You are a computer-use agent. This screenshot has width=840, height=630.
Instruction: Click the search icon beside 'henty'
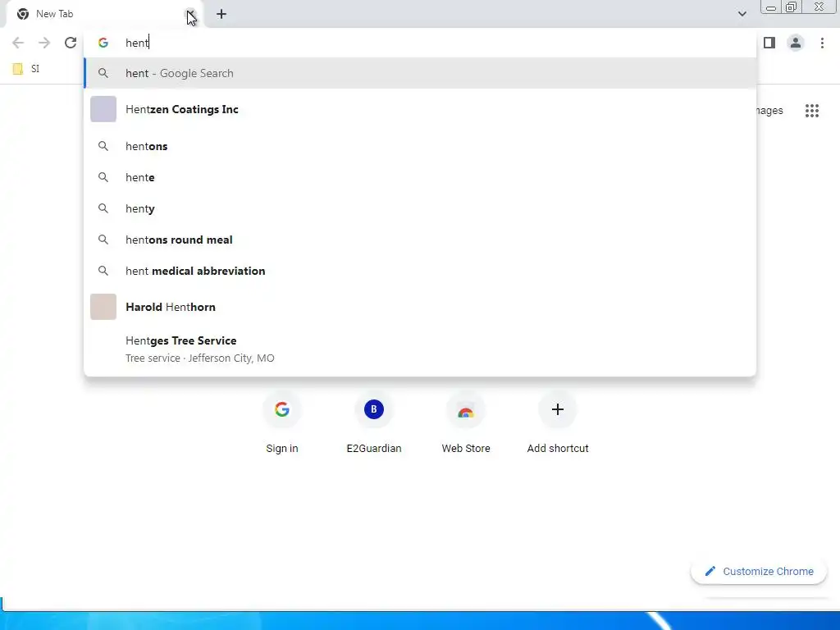click(x=103, y=208)
